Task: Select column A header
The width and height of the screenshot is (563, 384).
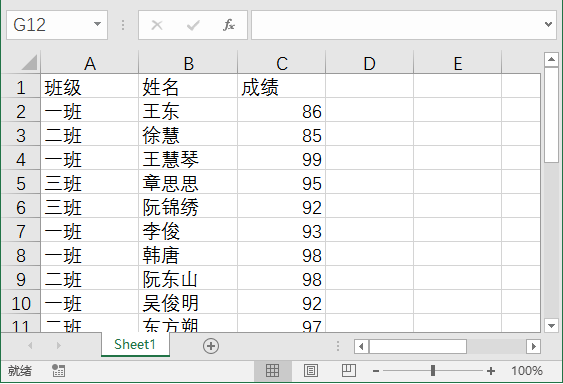Action: (x=90, y=63)
